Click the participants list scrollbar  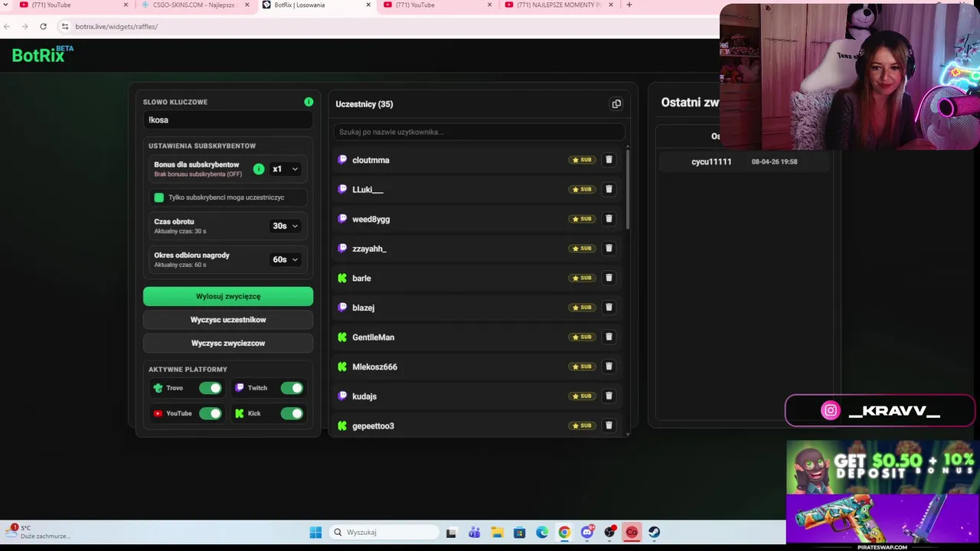tap(628, 190)
